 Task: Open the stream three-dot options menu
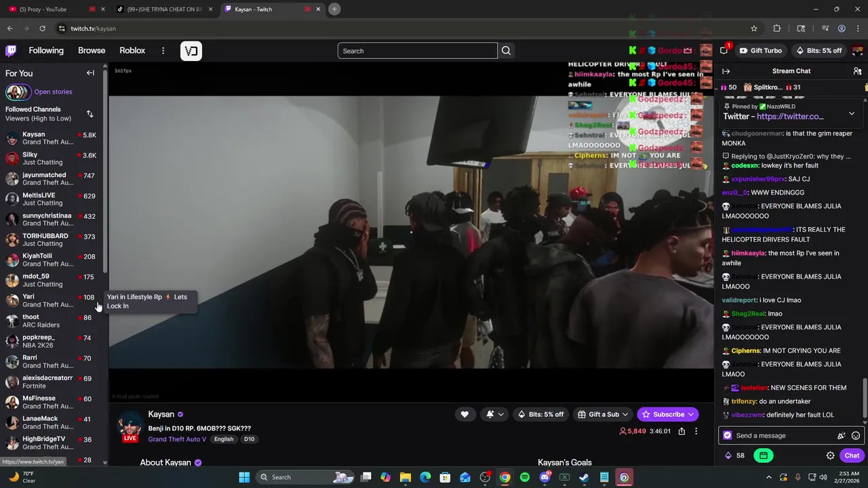(x=696, y=431)
